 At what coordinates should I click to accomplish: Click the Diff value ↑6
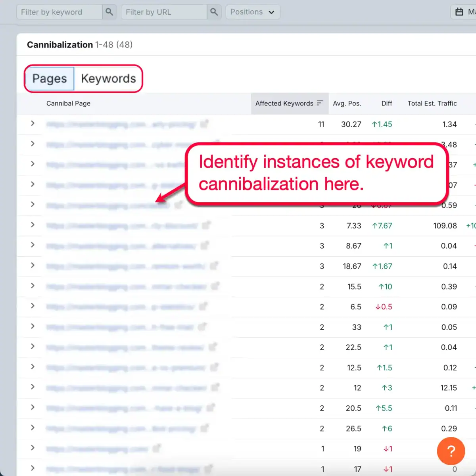tap(387, 428)
